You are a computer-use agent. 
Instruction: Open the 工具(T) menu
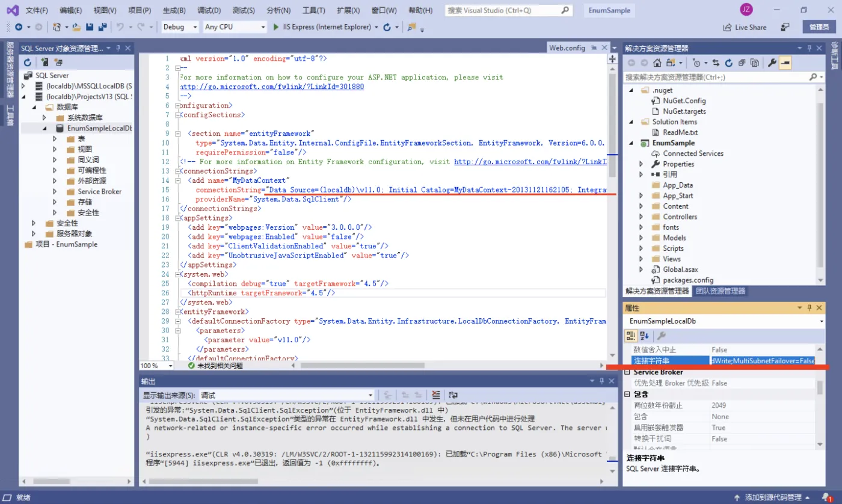[313, 10]
